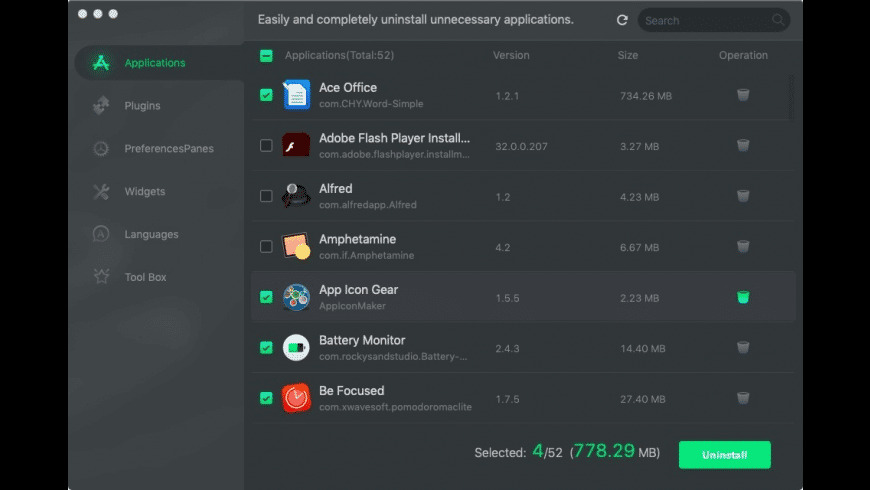Click the Be Focused trash icon
870x490 pixels.
pyautogui.click(x=743, y=398)
